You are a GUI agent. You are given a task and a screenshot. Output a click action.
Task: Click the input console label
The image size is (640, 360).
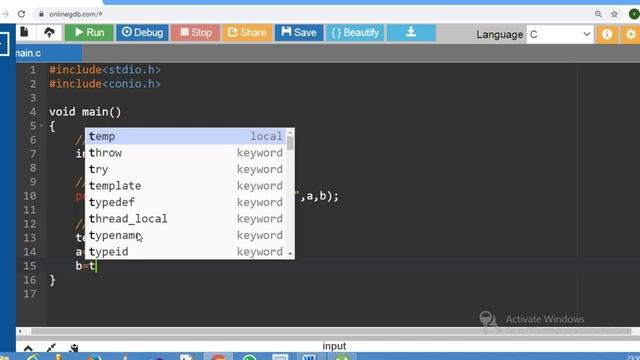tap(334, 346)
